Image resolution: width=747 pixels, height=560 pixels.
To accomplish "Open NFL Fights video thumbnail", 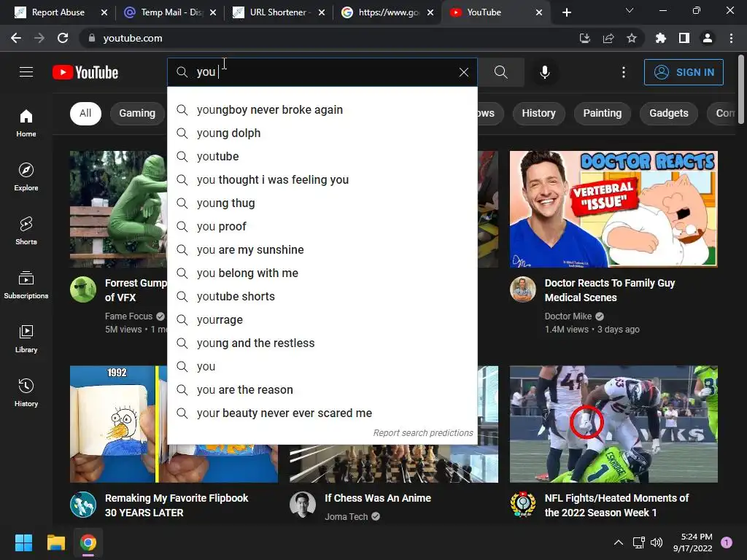I will (614, 424).
